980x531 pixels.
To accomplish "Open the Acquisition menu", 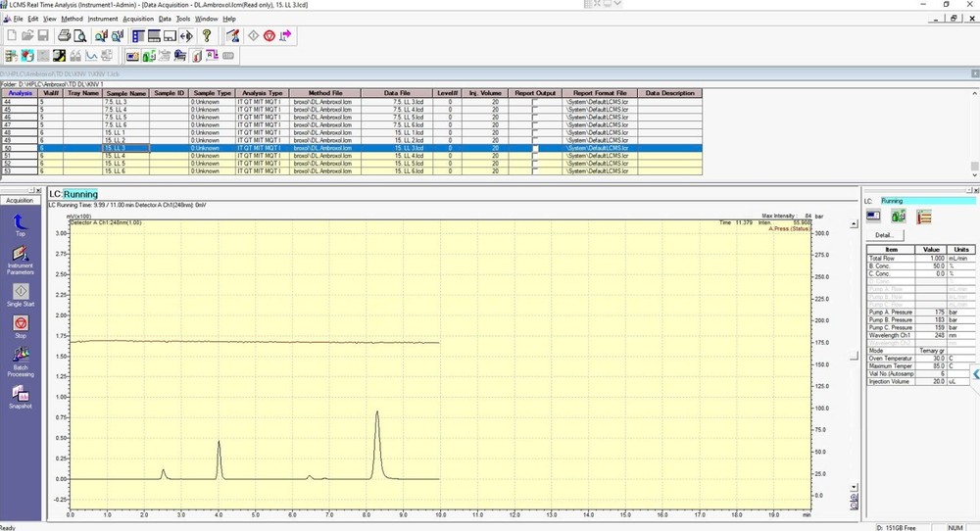I will pyautogui.click(x=138, y=19).
